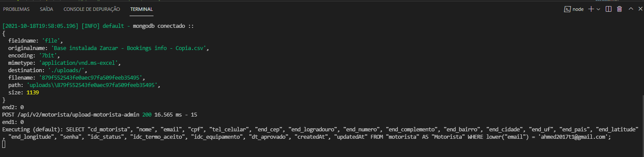The width and height of the screenshot is (644, 157).
Task: Create a new terminal with plus icon
Action: point(591,9)
